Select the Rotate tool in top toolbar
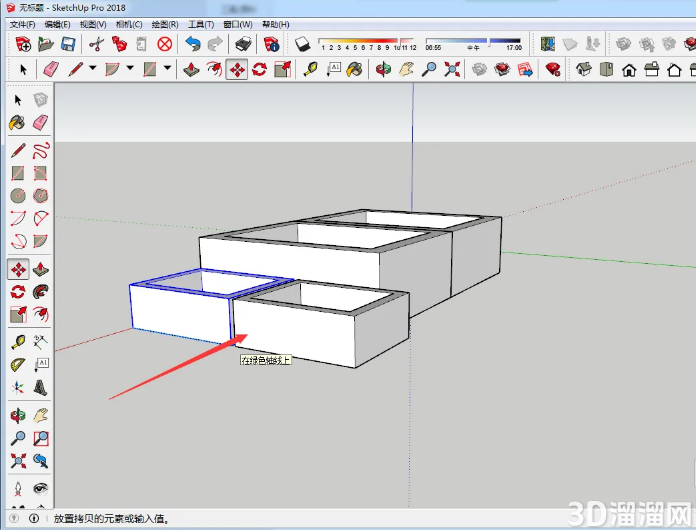696x530 pixels. pyautogui.click(x=259, y=70)
